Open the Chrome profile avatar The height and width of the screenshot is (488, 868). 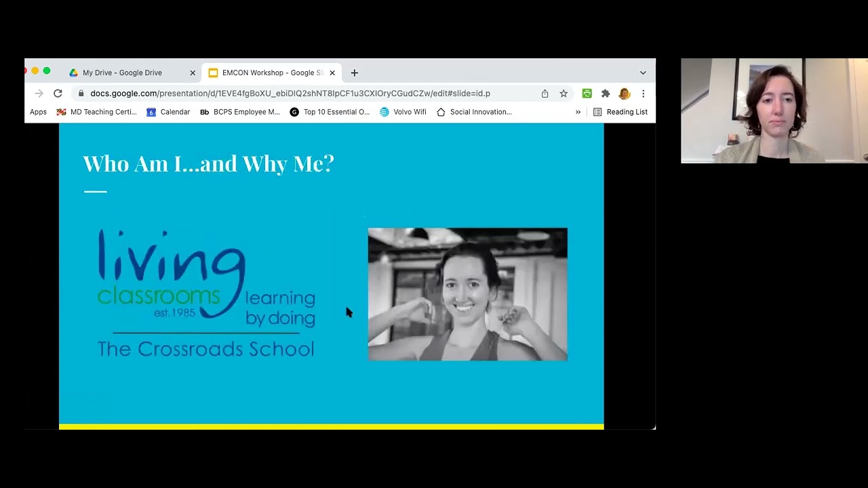click(x=625, y=94)
